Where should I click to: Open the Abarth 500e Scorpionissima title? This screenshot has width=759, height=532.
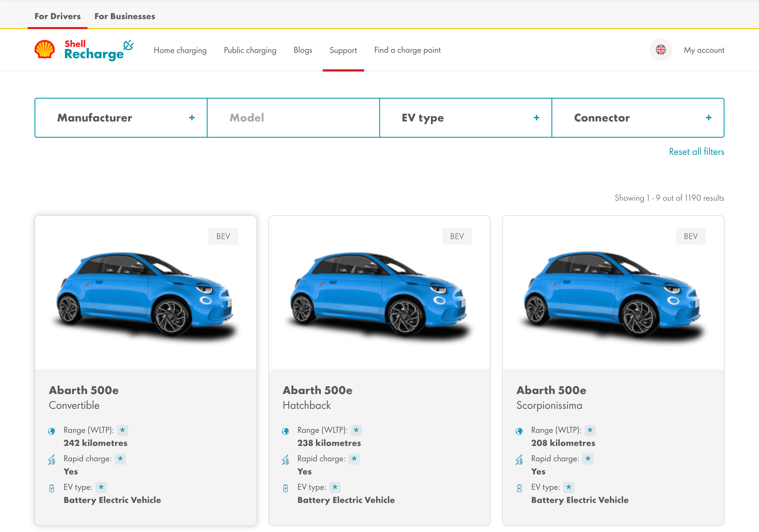551,390
